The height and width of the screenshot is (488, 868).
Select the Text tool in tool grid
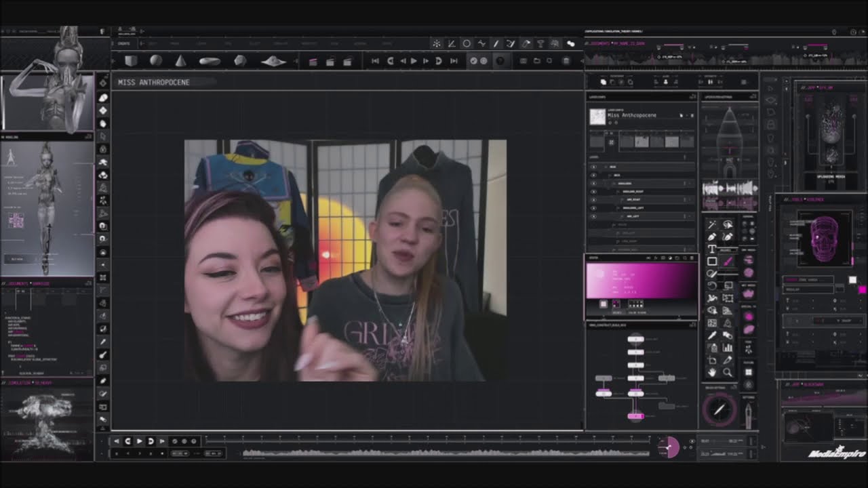712,249
